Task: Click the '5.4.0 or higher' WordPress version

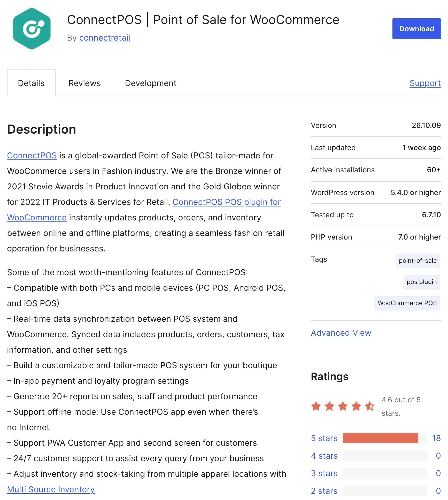Action: pyautogui.click(x=416, y=193)
